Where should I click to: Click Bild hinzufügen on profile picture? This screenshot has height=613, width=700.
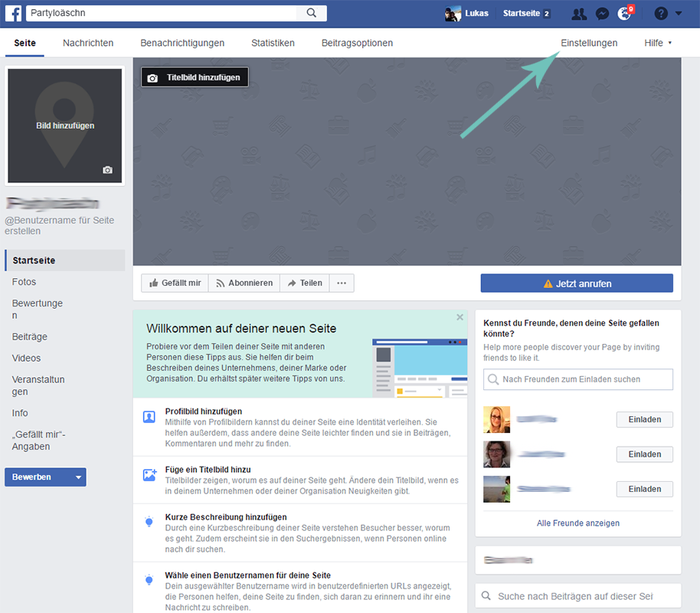coord(65,126)
